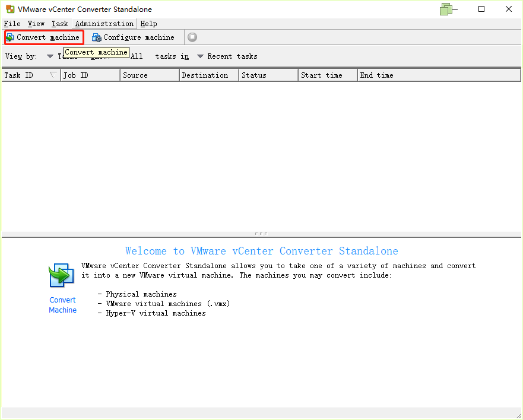Image resolution: width=523 pixels, height=420 pixels.
Task: Expand the View by dropdown arrow
Action: (50, 56)
